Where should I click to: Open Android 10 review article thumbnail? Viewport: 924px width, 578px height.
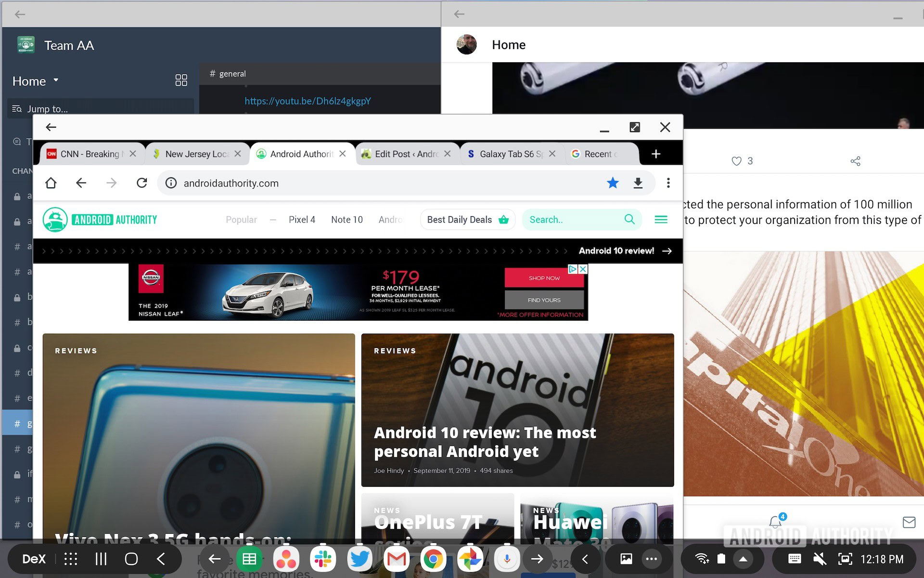pyautogui.click(x=517, y=409)
